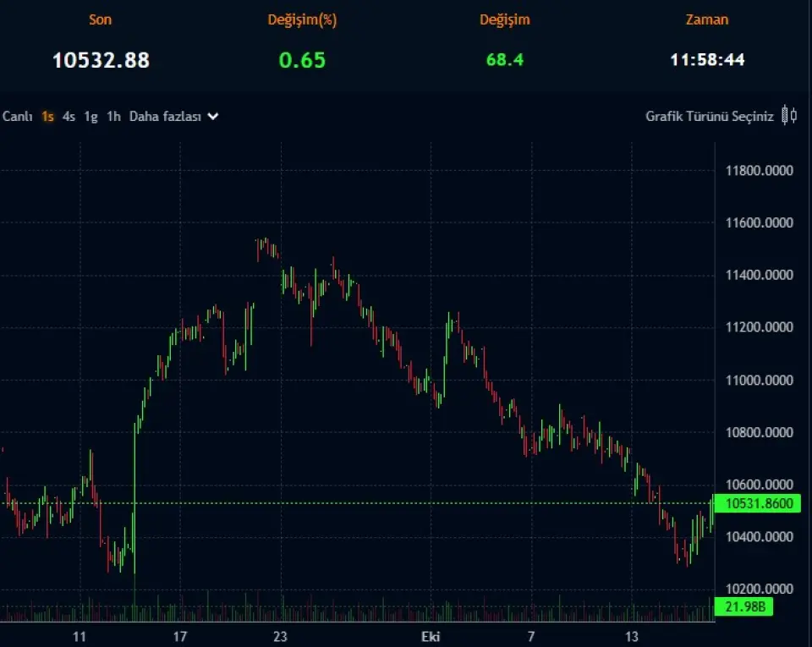Expand the chevron beside Daha fazlası
This screenshot has height=647, width=812.
tap(213, 117)
